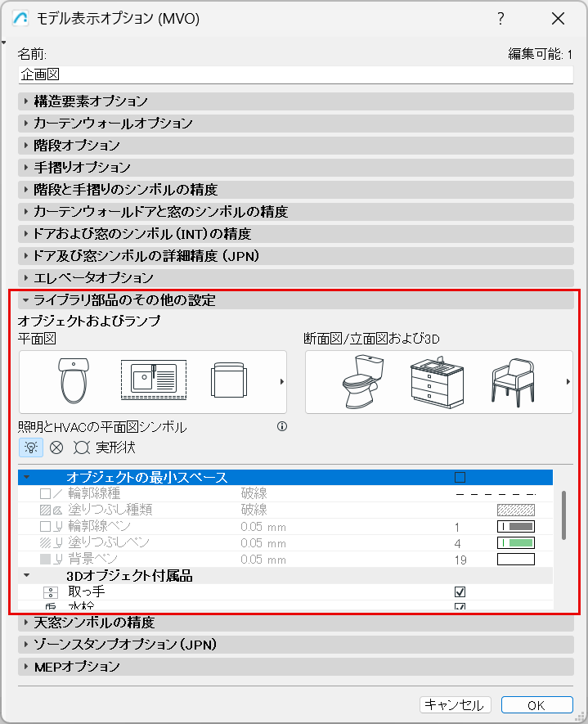Close the MVO dialog window
This screenshot has width=588, height=724.
[559, 19]
